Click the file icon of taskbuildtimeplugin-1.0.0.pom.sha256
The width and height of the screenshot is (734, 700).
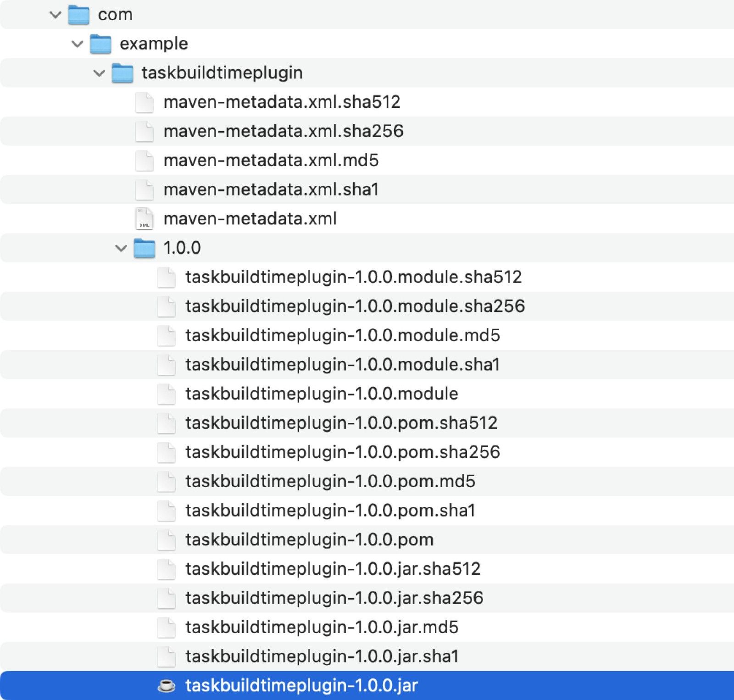tap(166, 452)
